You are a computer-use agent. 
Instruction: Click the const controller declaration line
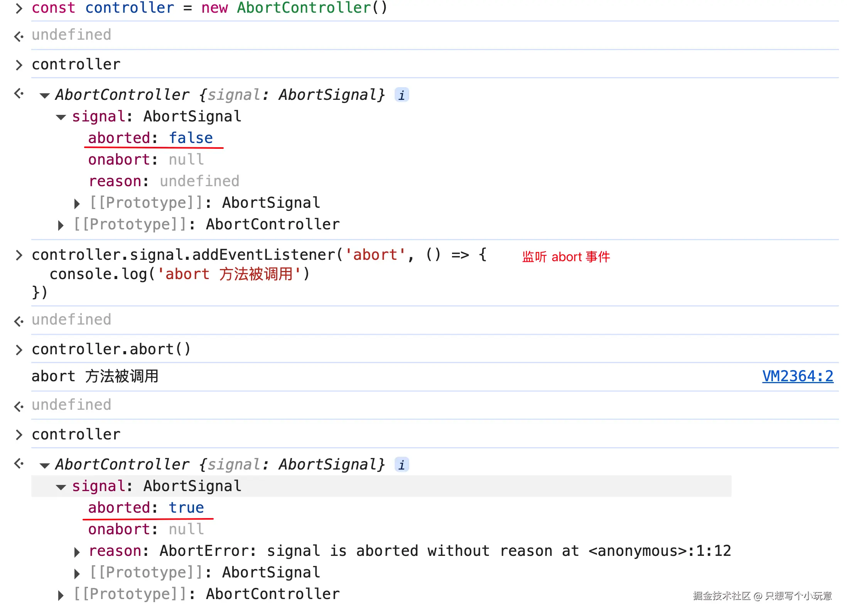(209, 8)
